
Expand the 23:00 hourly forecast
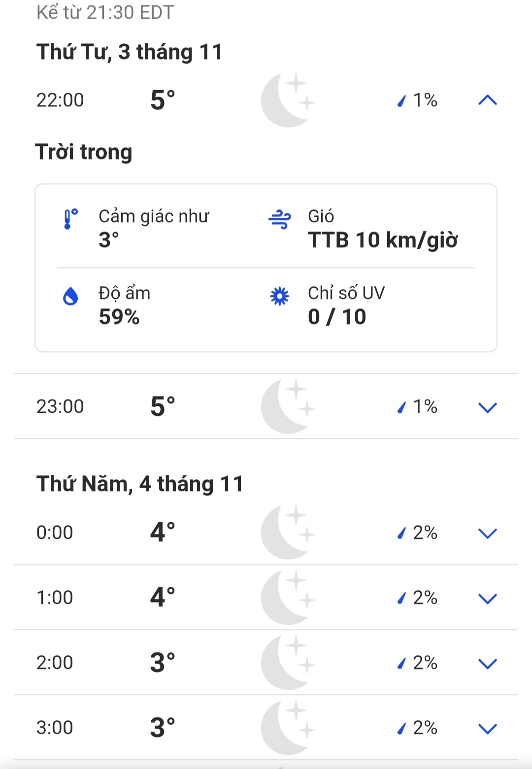(x=487, y=407)
